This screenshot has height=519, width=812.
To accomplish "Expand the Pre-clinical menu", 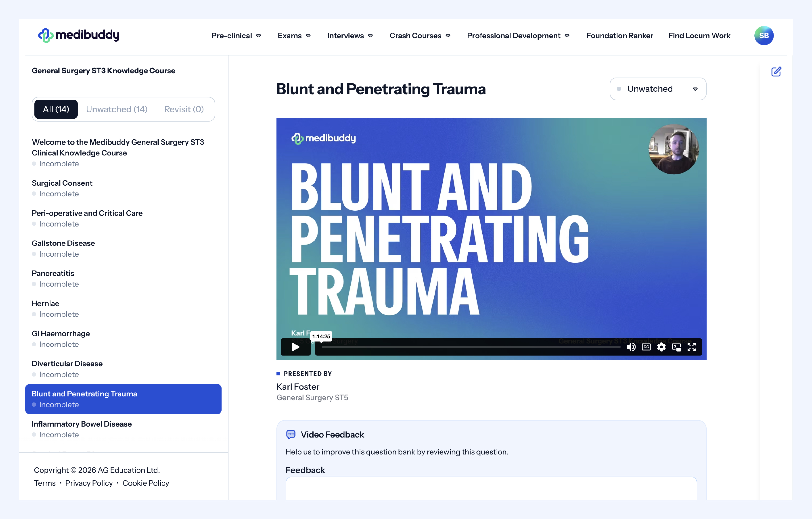I will point(236,36).
